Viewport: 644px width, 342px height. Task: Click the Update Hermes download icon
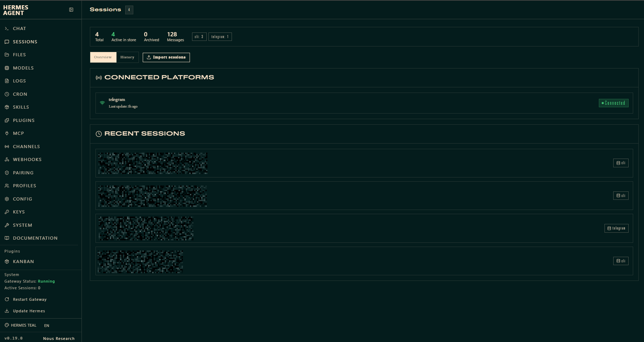coord(7,311)
